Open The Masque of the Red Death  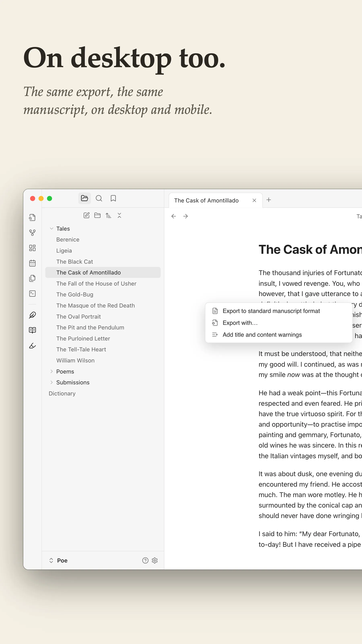click(x=103, y=305)
